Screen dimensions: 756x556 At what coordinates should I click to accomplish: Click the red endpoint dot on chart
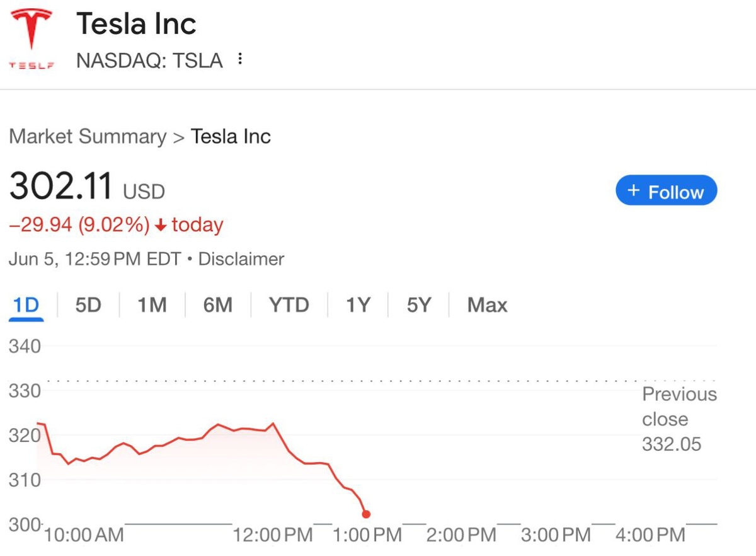[x=366, y=514]
